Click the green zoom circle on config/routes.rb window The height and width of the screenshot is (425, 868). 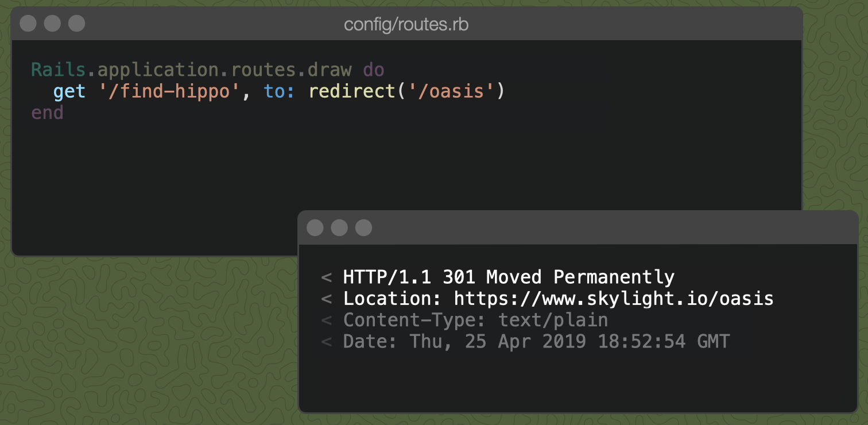[x=76, y=24]
